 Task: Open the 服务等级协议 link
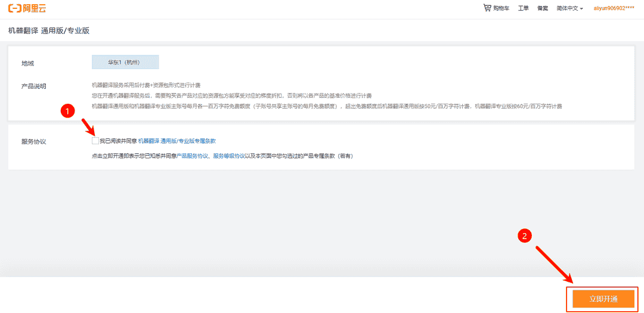[x=229, y=156]
